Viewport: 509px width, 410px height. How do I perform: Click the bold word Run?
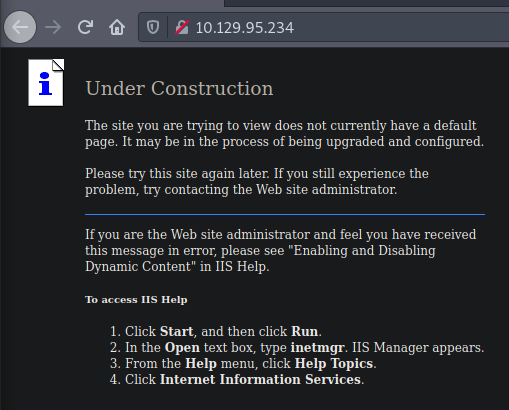coord(304,331)
